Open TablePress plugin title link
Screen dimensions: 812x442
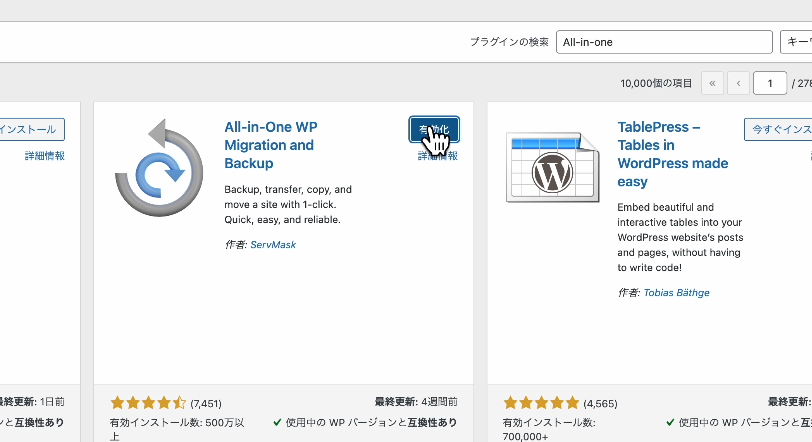point(673,154)
